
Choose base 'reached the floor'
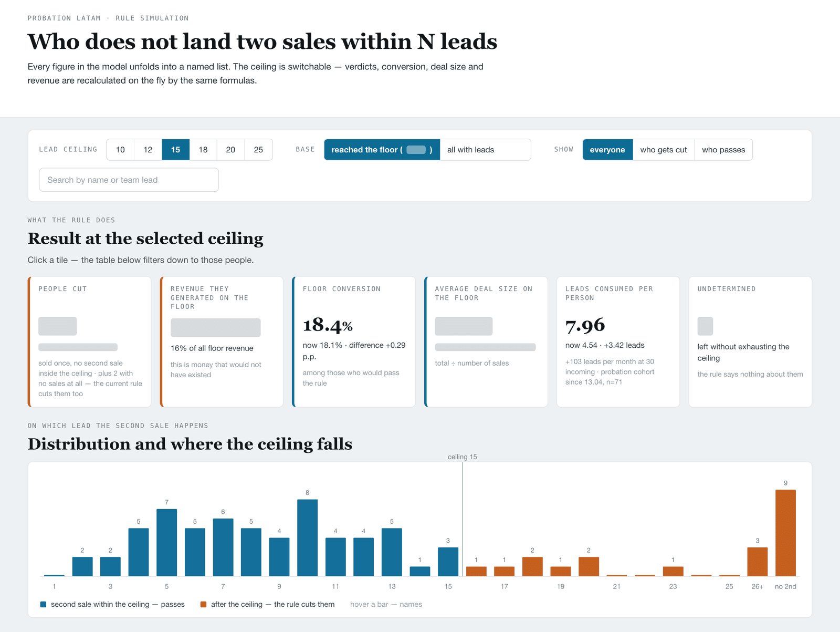(x=382, y=150)
